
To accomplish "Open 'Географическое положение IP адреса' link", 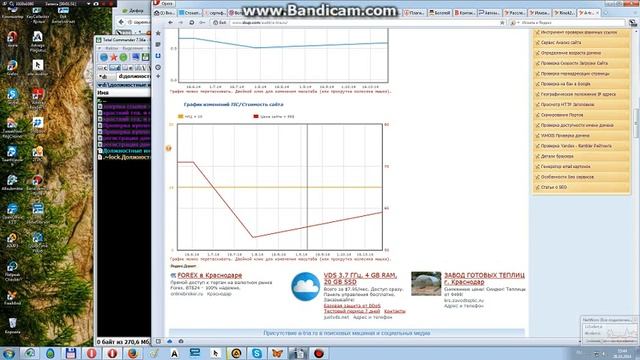I will tap(578, 94).
